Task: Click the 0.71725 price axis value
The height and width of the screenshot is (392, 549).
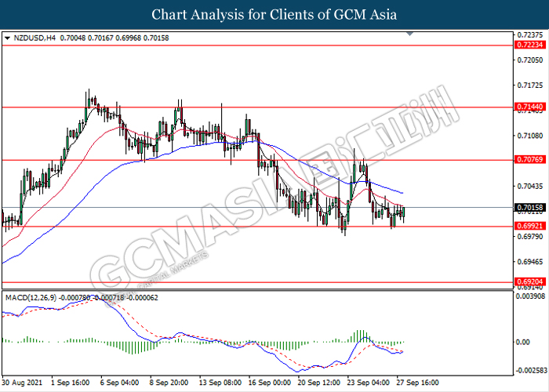Action: coord(530,85)
